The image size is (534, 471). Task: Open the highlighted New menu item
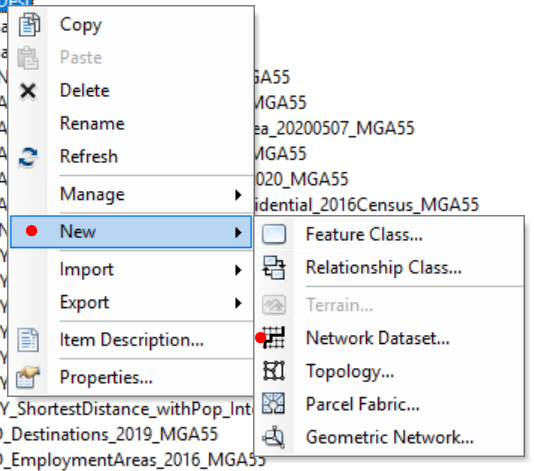(131, 232)
